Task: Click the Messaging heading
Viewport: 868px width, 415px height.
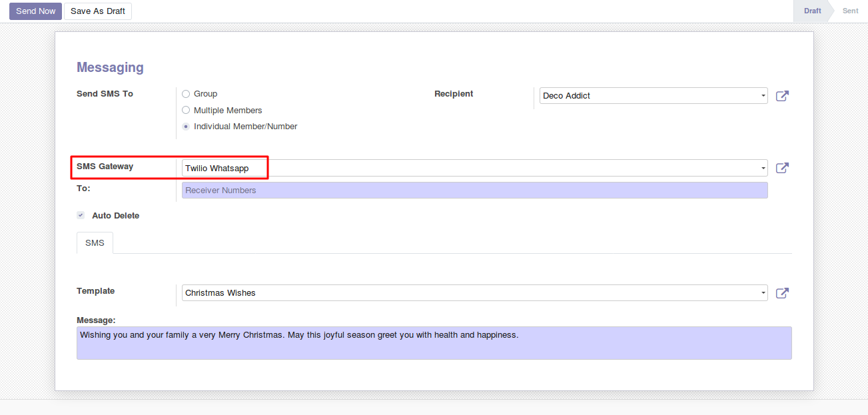Action: (x=110, y=67)
